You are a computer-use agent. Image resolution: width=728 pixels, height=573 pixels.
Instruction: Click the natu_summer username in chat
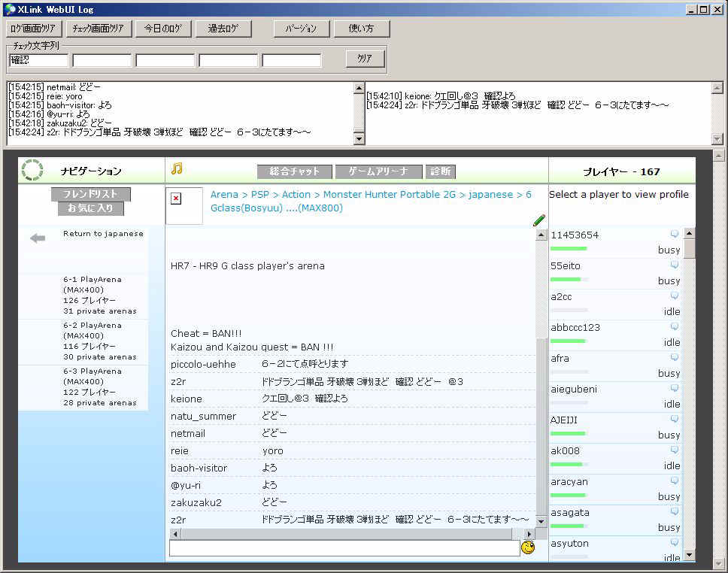pos(203,417)
